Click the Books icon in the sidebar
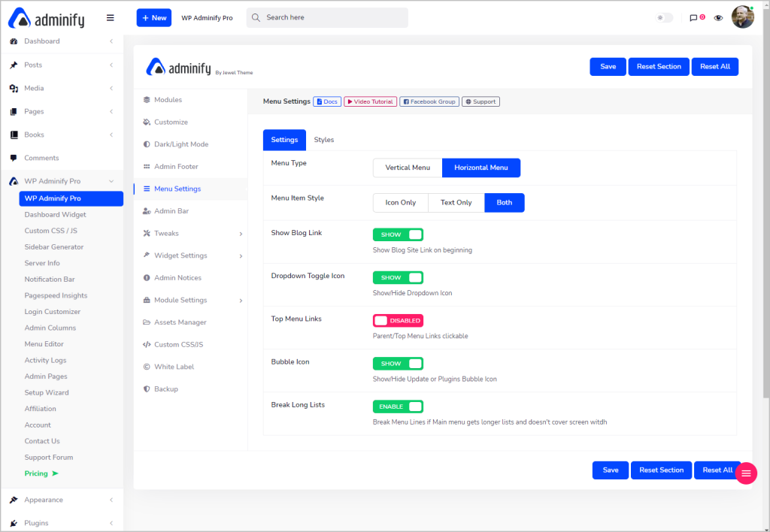Viewport: 770px width, 532px height. [14, 135]
